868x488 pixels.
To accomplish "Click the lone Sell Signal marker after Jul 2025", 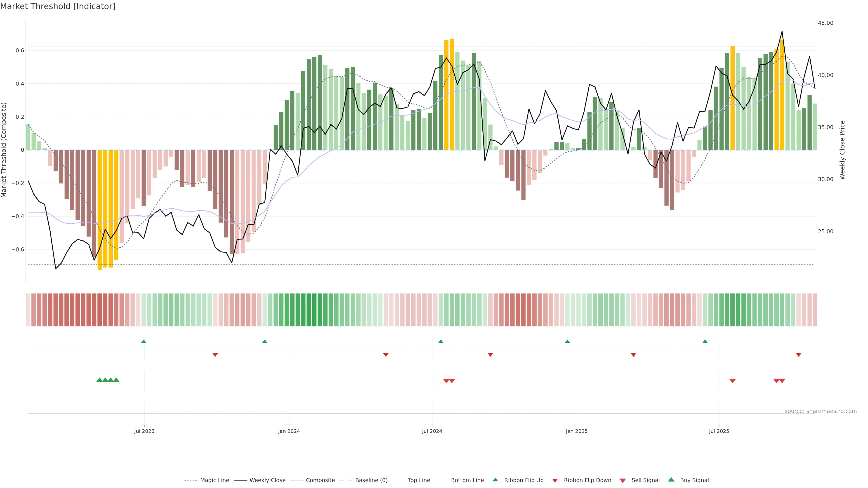I will (x=732, y=381).
